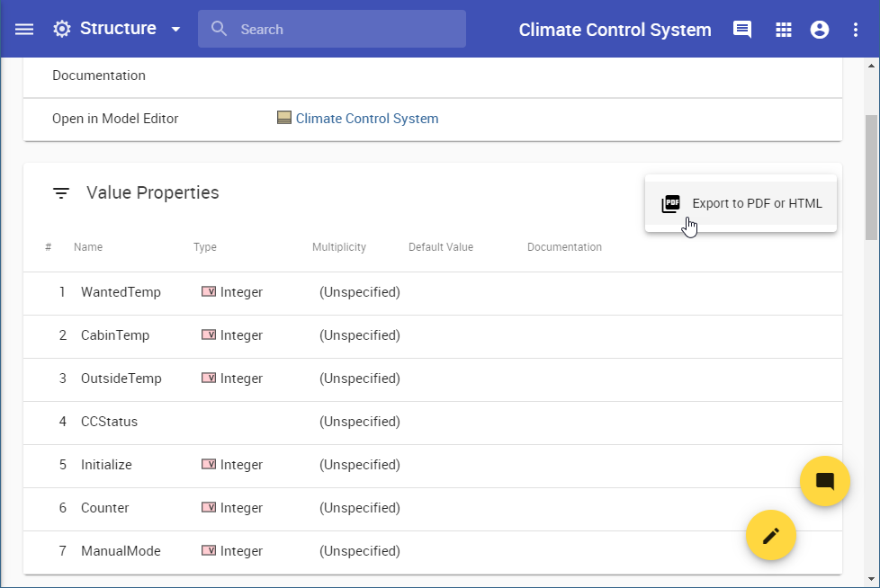Click the Name column header
Screen dimensions: 880x588
pos(88,247)
